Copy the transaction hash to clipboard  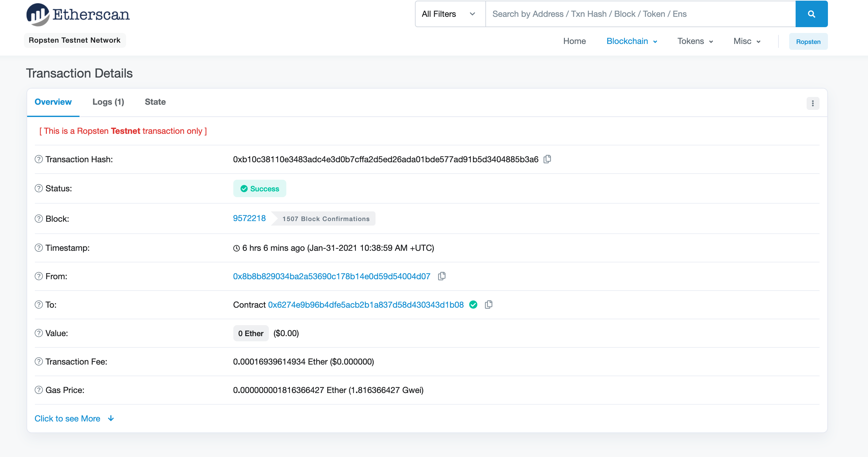tap(547, 159)
